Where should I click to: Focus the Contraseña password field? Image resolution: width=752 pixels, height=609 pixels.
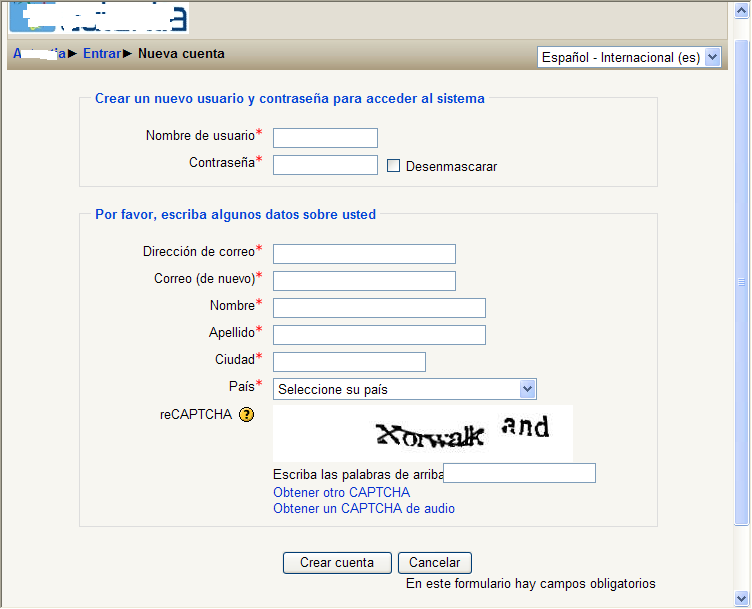[325, 165]
